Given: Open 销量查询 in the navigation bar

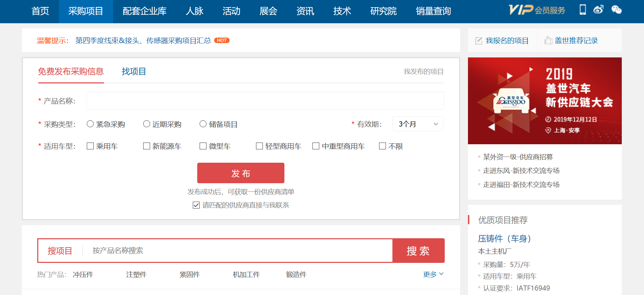Looking at the screenshot, I should [x=433, y=11].
